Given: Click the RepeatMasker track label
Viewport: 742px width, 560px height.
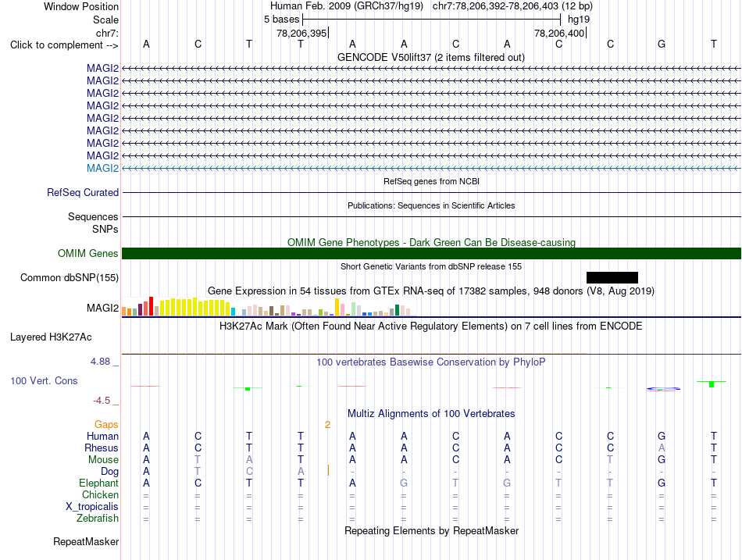Looking at the screenshot, I should (x=86, y=541).
